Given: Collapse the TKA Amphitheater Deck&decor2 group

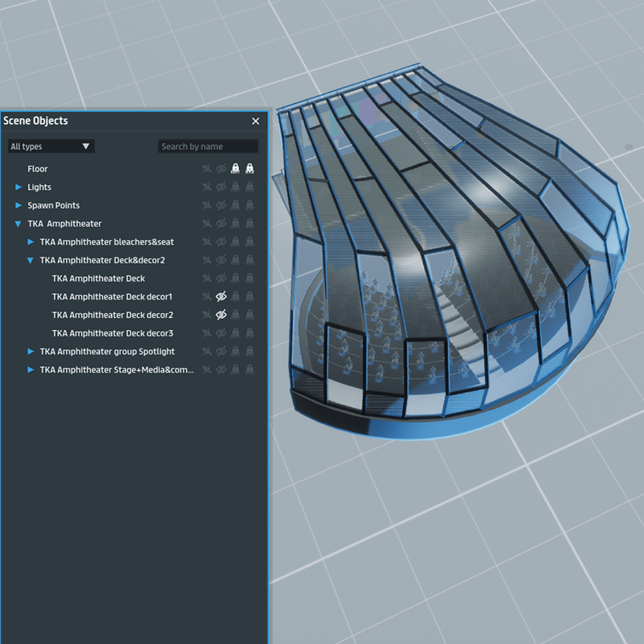Looking at the screenshot, I should [31, 261].
